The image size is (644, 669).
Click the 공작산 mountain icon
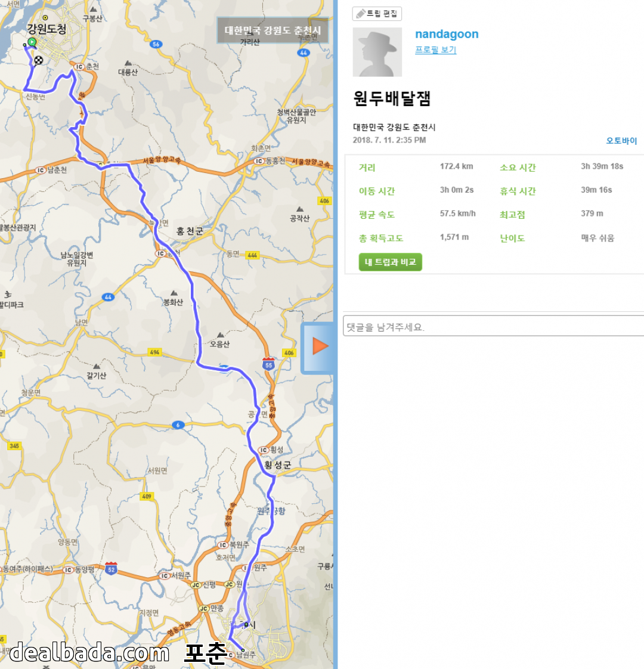[x=300, y=209]
